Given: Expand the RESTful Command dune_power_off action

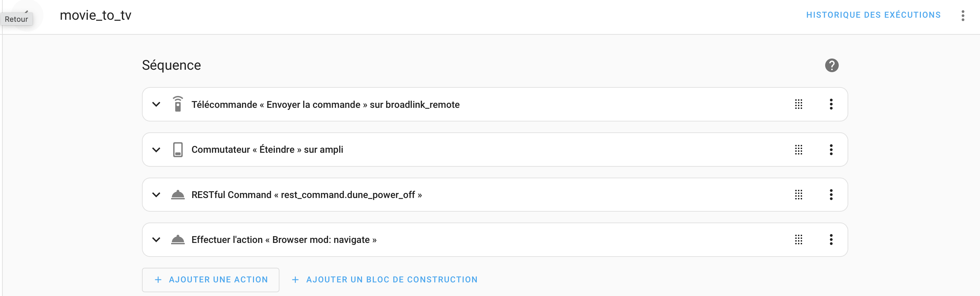Looking at the screenshot, I should click(156, 195).
